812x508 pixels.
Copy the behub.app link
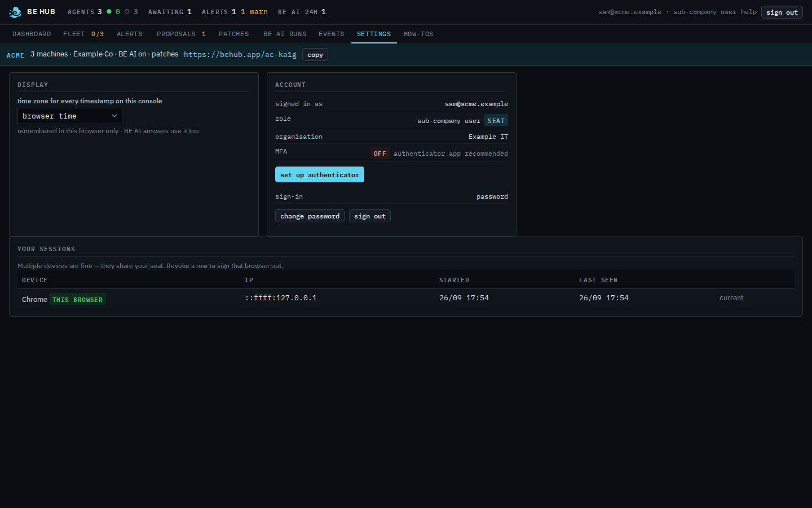tap(315, 55)
